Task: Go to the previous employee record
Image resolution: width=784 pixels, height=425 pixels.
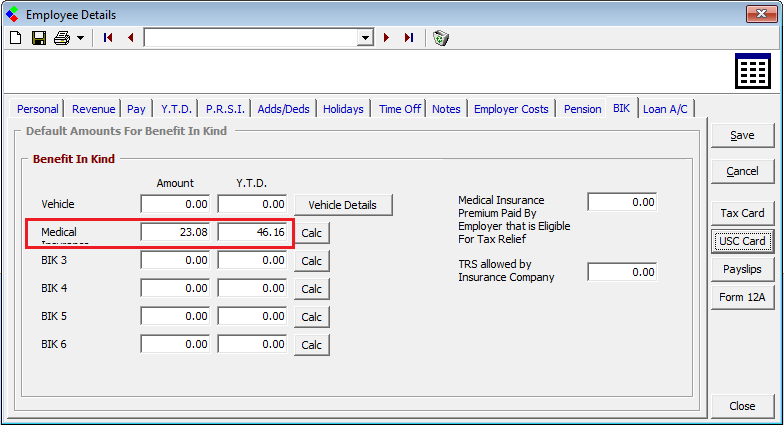Action: [x=130, y=38]
